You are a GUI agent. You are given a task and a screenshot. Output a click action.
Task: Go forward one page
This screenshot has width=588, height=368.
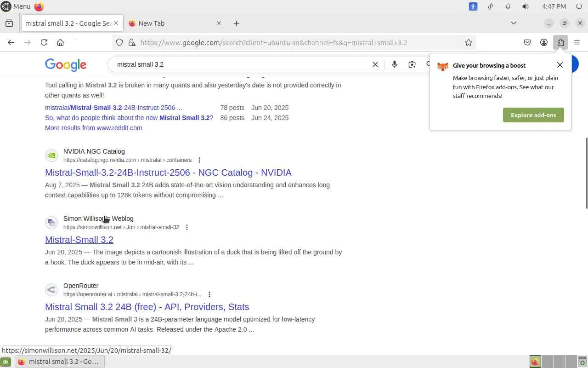pos(28,42)
